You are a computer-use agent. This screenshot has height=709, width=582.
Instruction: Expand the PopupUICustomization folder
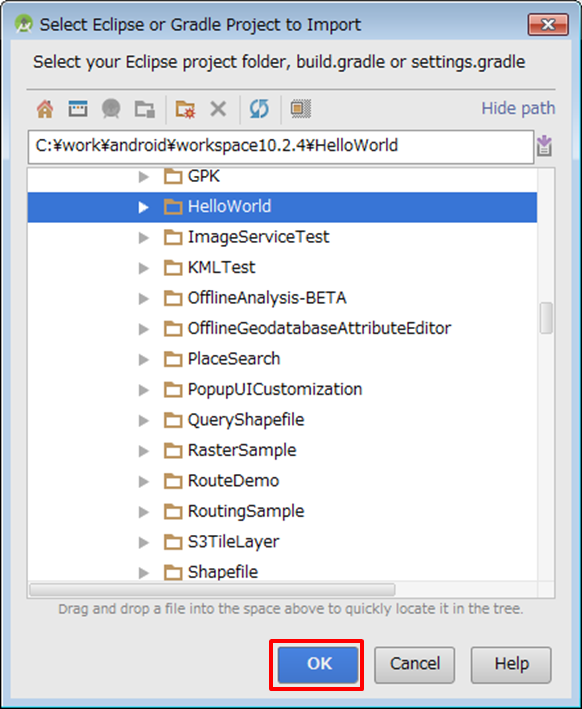[143, 390]
